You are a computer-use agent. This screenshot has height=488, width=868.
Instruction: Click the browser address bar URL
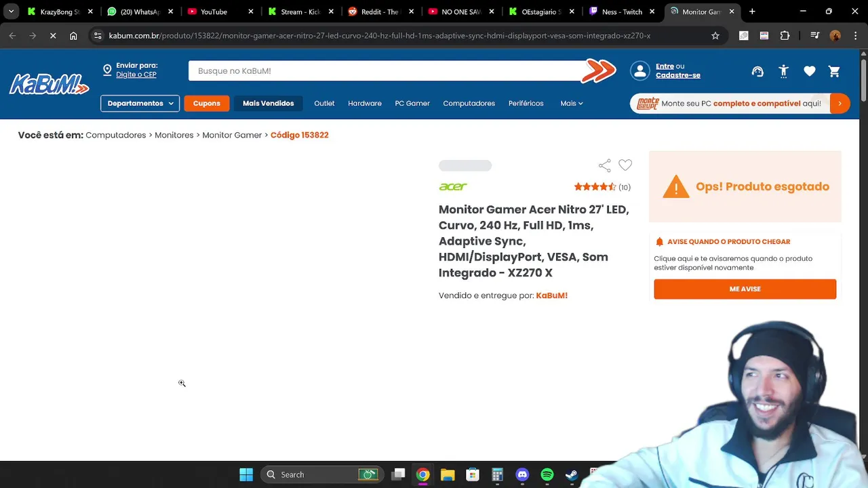(380, 36)
